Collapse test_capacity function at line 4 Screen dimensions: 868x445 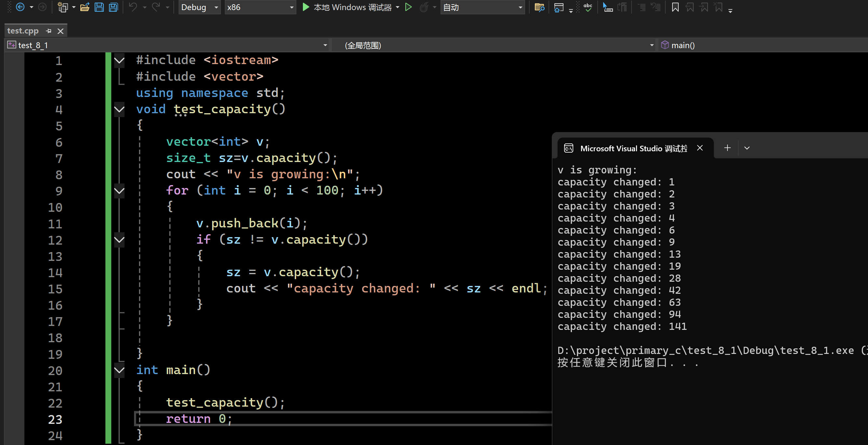[x=119, y=110]
